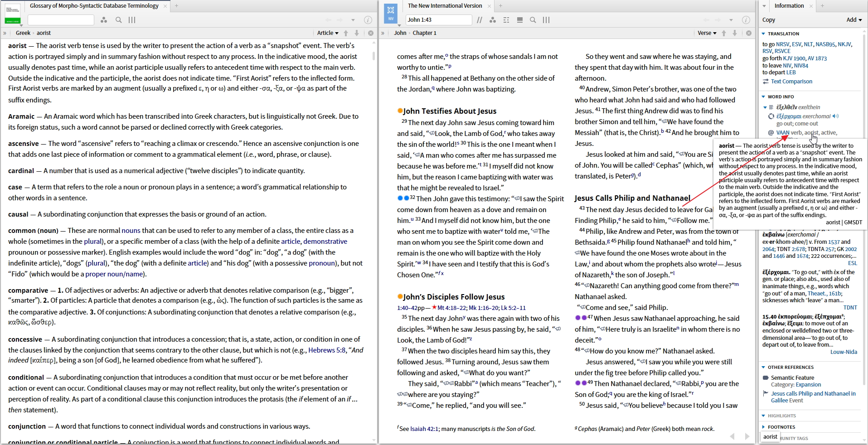Click the proper noun/name glossary link
This screenshot has height=445, width=868.
pyautogui.click(x=114, y=274)
